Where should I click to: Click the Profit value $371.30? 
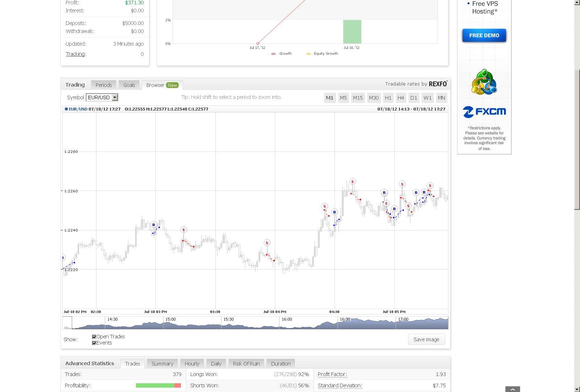(x=134, y=3)
